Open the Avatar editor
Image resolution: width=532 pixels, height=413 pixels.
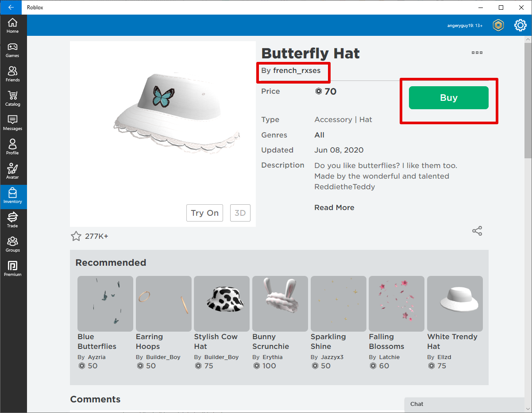(13, 172)
